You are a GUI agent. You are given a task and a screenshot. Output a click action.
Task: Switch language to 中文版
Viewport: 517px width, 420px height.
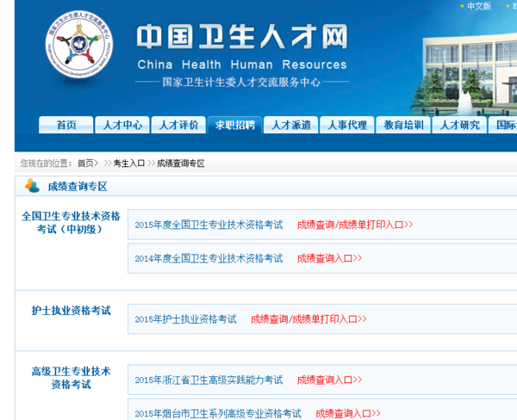479,6
